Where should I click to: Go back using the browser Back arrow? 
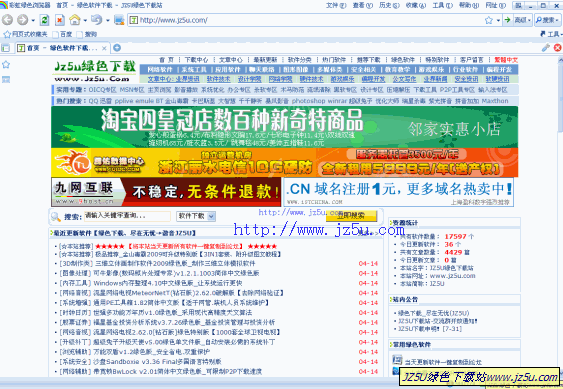point(7,20)
